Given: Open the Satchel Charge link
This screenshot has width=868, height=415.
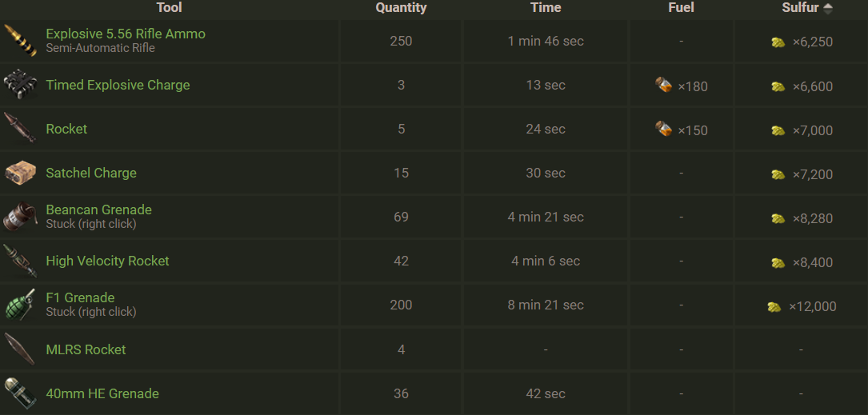Looking at the screenshot, I should click(x=91, y=173).
